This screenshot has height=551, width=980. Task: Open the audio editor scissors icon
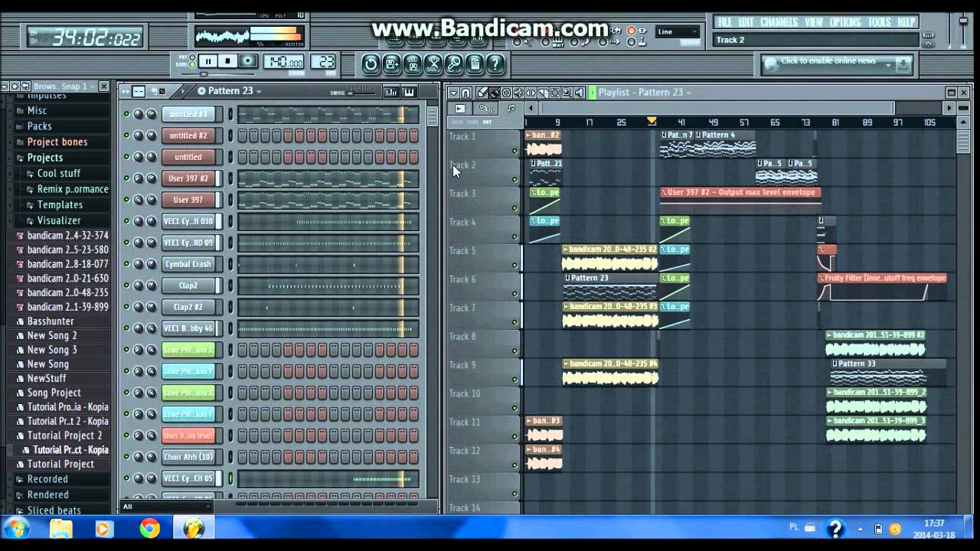coord(433,64)
